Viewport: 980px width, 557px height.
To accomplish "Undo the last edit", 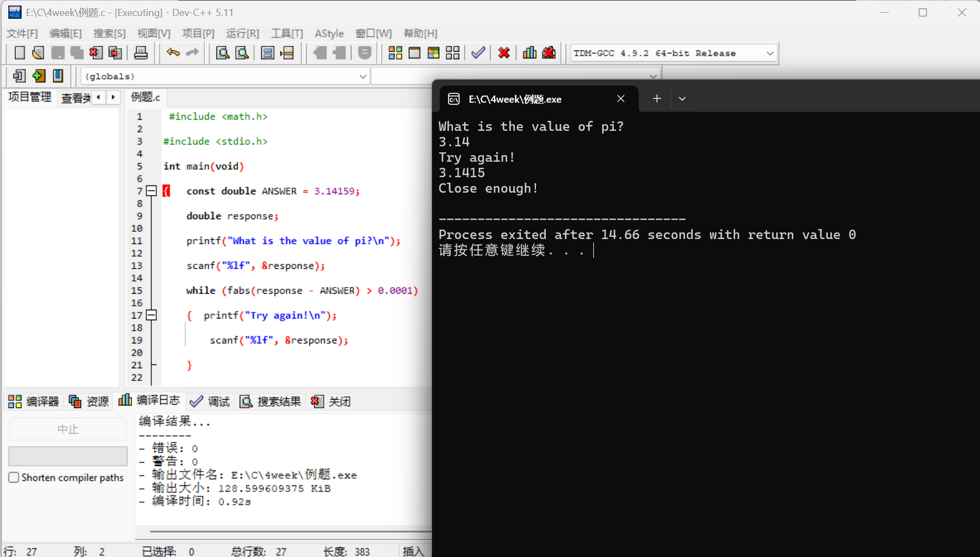I will [173, 53].
